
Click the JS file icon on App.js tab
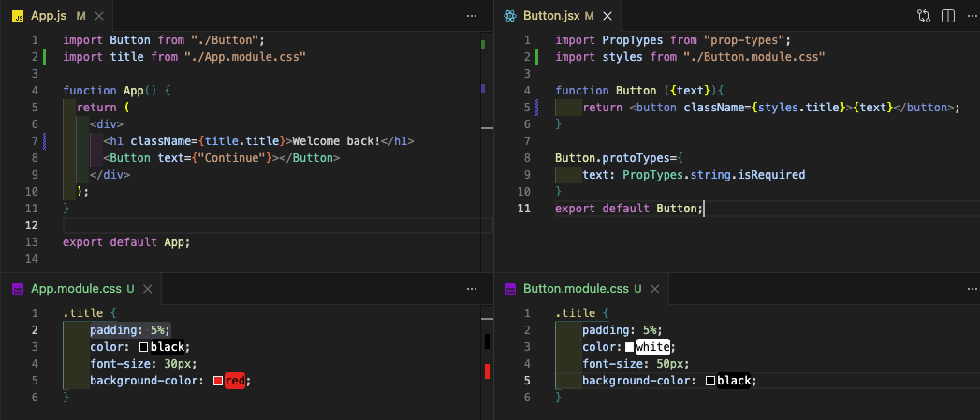(x=18, y=16)
